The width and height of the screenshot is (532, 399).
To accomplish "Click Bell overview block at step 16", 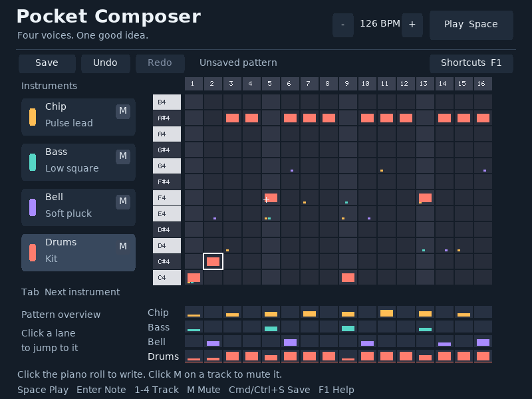I will tap(483, 342).
